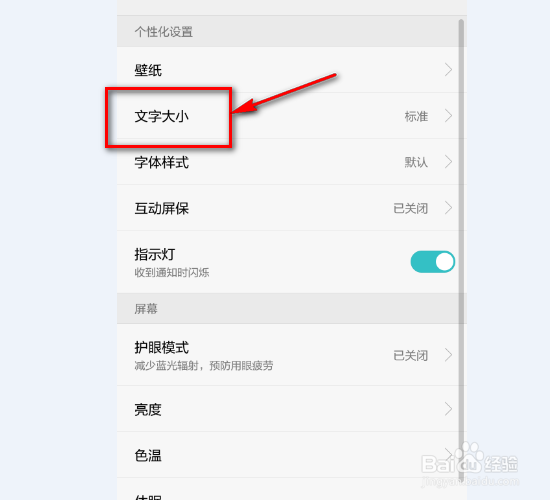Click the vertical scrollbar on the right

tap(461, 251)
